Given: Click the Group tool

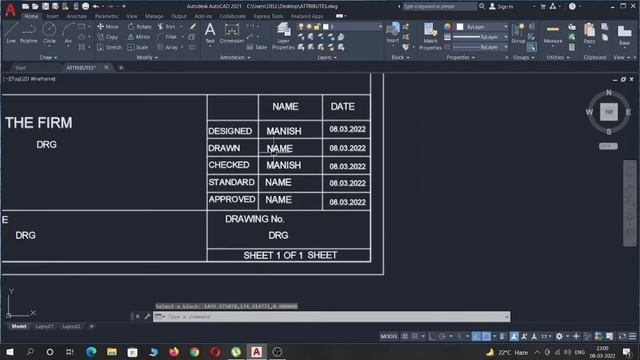Looking at the screenshot, I should (518, 33).
